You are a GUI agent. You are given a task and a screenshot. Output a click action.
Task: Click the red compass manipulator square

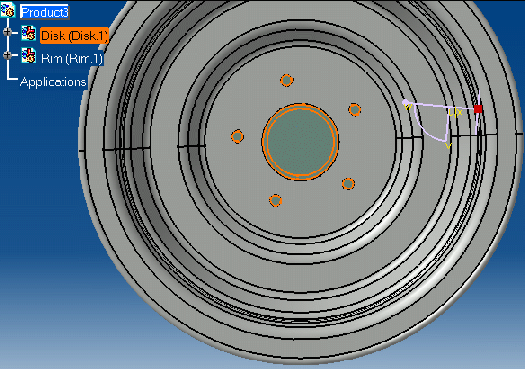pos(478,109)
